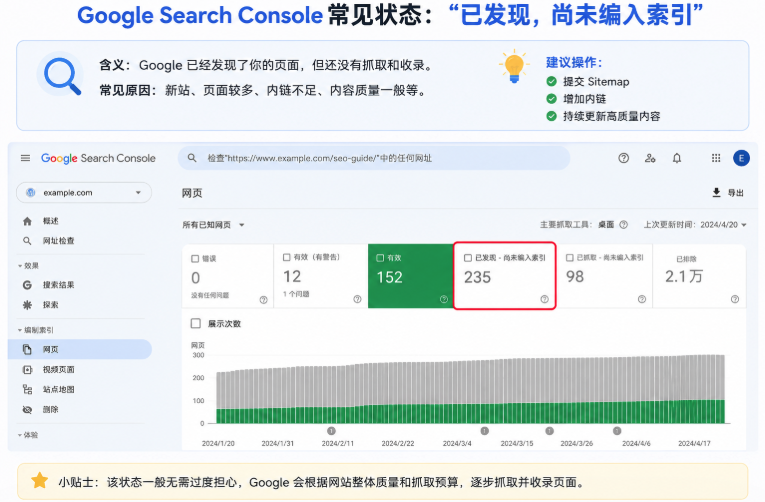Viewport: 765px width, 502px height.
Task: Click the asterisk icon for 探索
Action: [x=27, y=305]
